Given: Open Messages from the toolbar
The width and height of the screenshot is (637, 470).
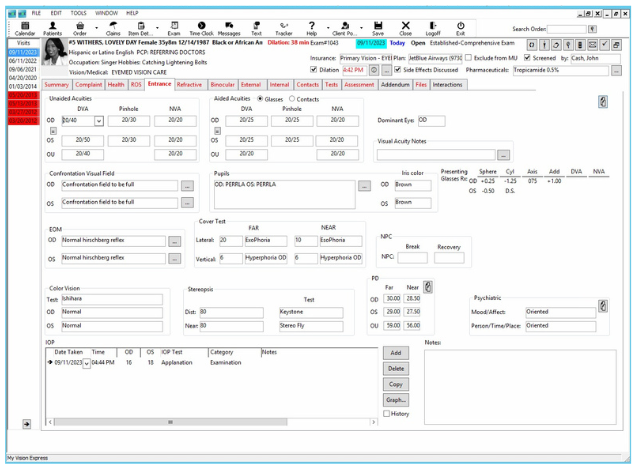Looking at the screenshot, I should 229,28.
